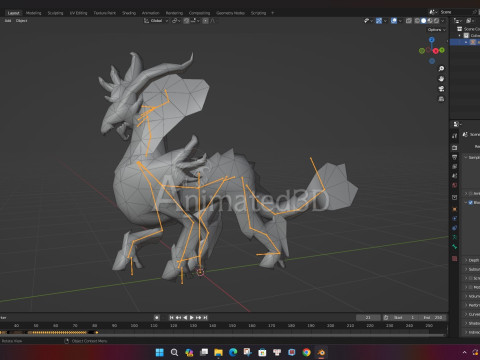Image resolution: width=480 pixels, height=360 pixels.
Task: Open the object type visibility dropdown
Action: [x=368, y=21]
